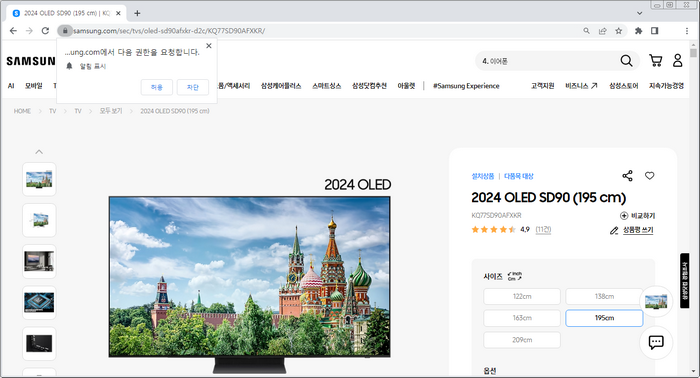Select the 195cm size option
This screenshot has height=378, width=700.
coord(604,318)
